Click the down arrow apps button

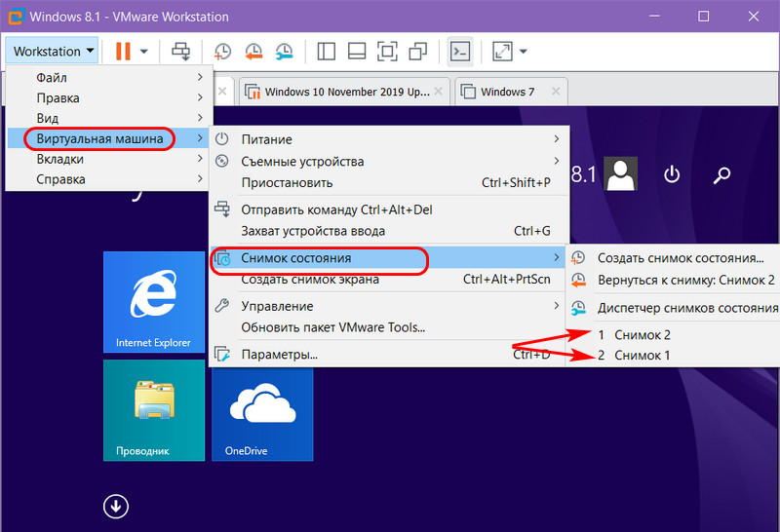(116, 506)
